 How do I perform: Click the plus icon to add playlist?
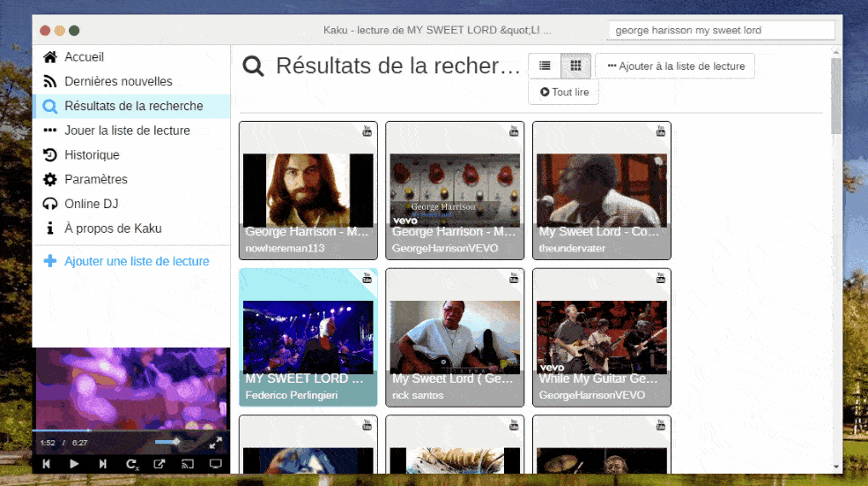pyautogui.click(x=50, y=261)
